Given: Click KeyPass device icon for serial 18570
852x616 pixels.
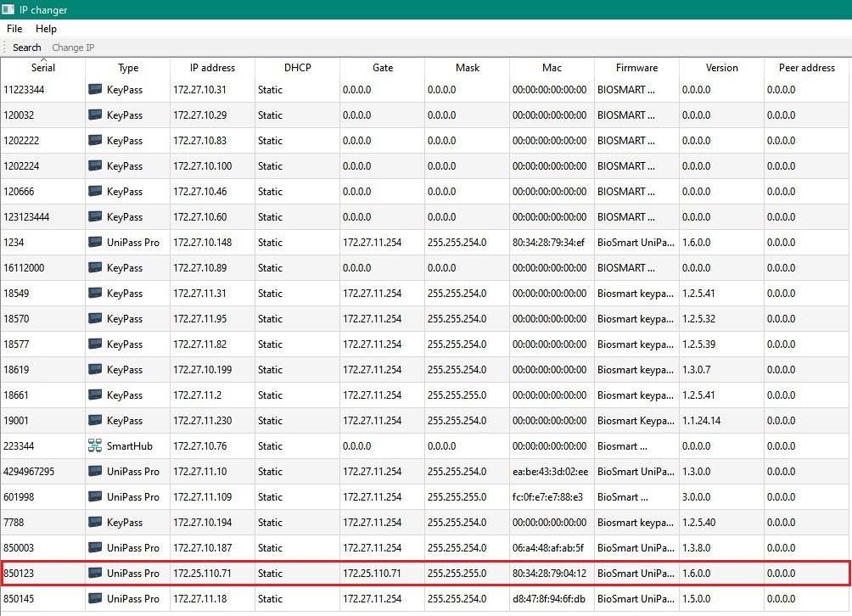Looking at the screenshot, I should point(95,318).
